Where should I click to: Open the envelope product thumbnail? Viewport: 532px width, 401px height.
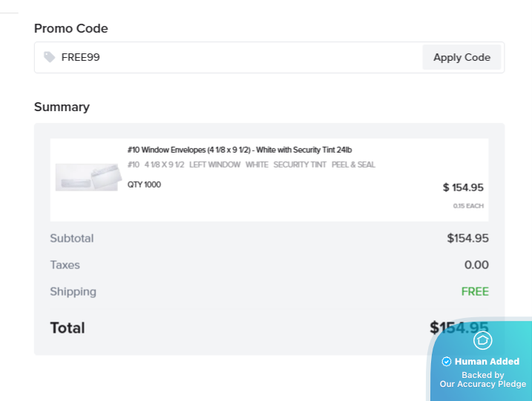[x=87, y=178]
